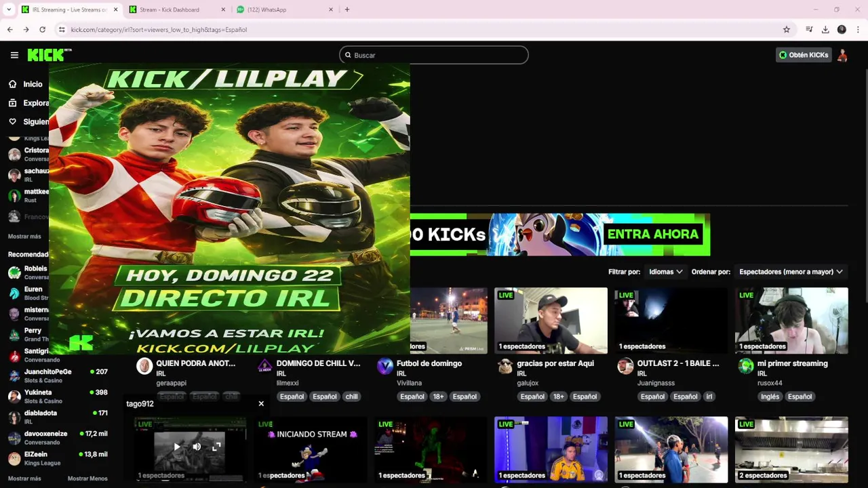Open Siguiendo in the sidebar

[x=28, y=122]
